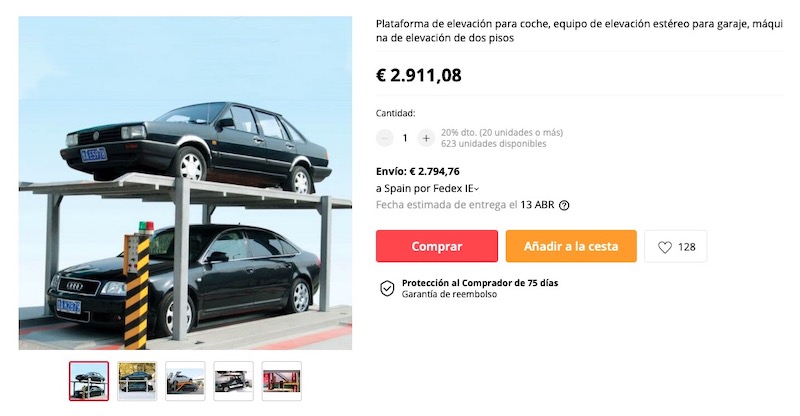The image size is (800, 416).
Task: Click the Garantía de reembolso text
Action: click(449, 294)
